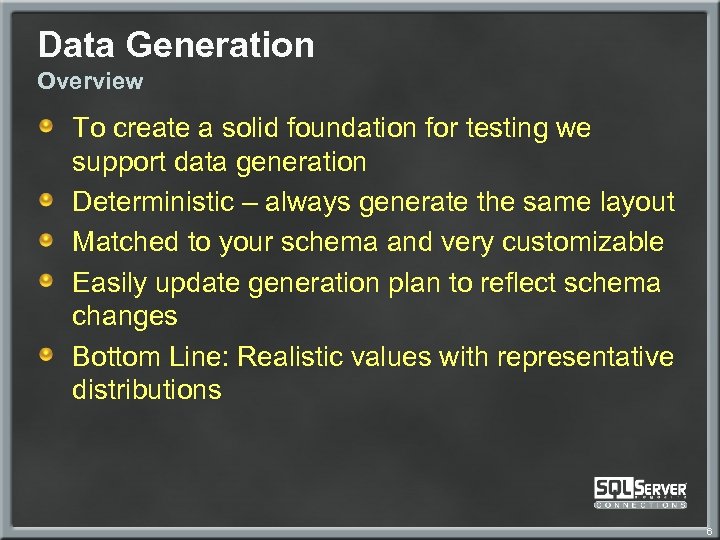Select the "Matched to your schema and very customizable" line
Image resolution: width=720 pixels, height=540 pixels.
[x=368, y=242]
